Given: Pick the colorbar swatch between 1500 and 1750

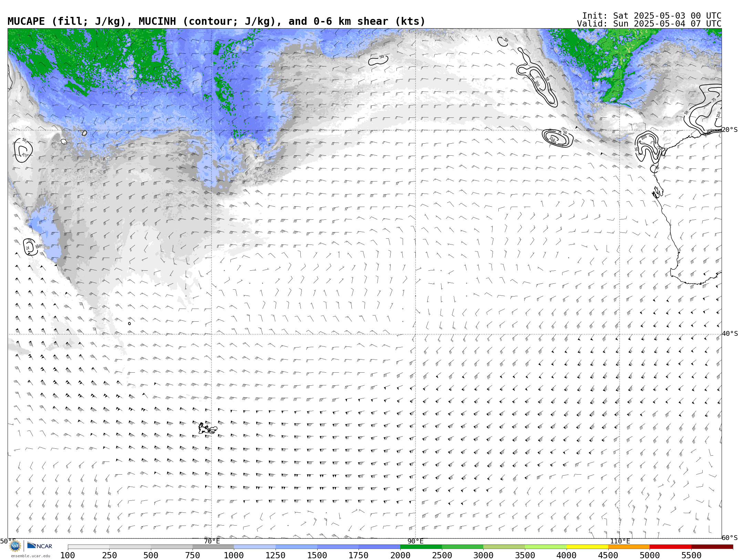Looking at the screenshot, I should 338,547.
